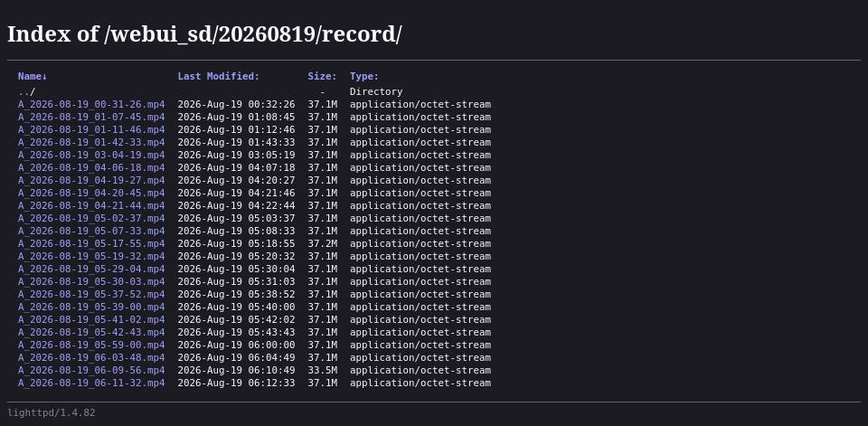Viewport: 868px width, 426px height.
Task: Open A_2026-08-19_05-59-00.mp4 file
Action: point(91,346)
